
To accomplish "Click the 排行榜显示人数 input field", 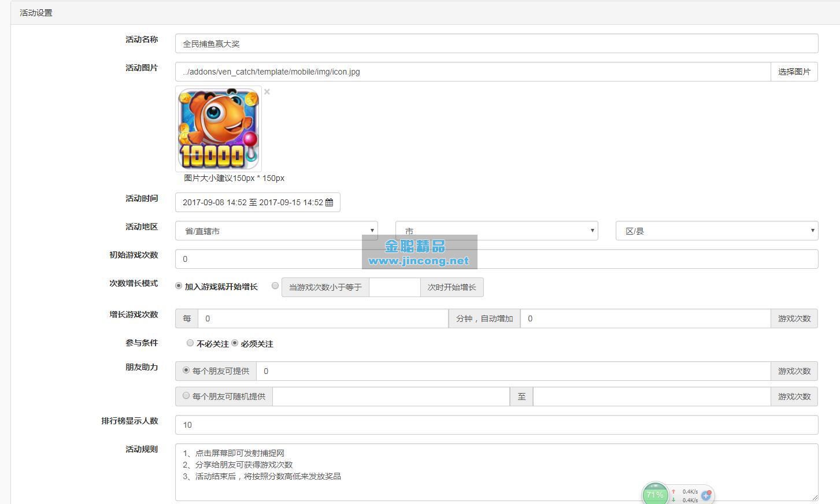I will (x=497, y=425).
